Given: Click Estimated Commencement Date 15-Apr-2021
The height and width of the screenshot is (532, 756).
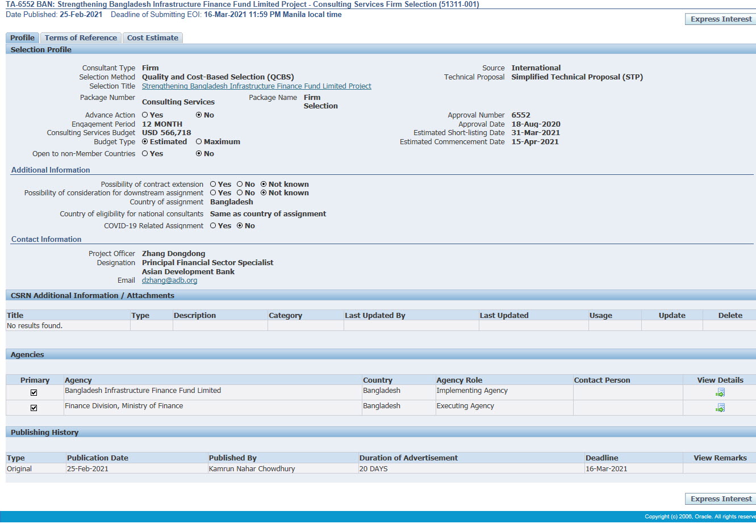Looking at the screenshot, I should click(535, 142).
